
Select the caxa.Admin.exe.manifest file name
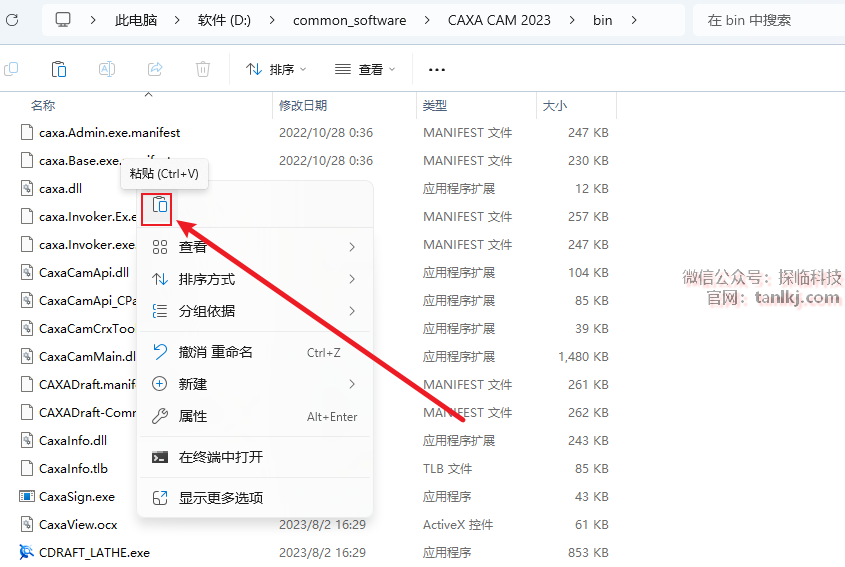coord(109,133)
